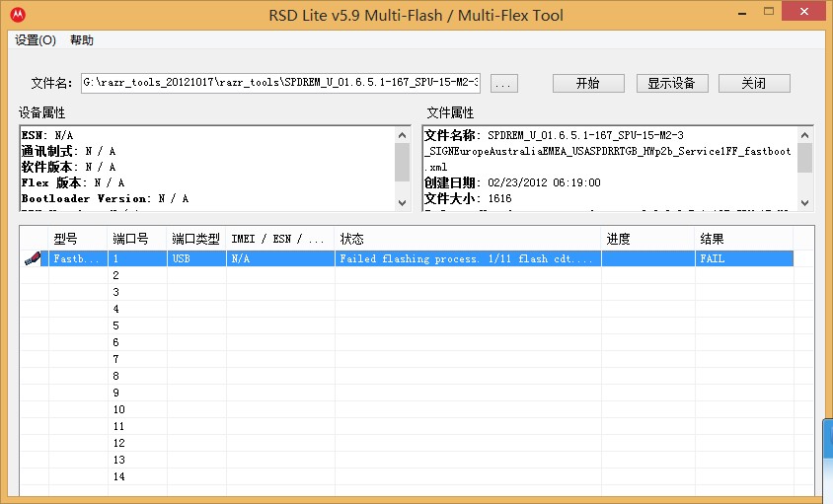Click the 开始 button

tap(588, 84)
